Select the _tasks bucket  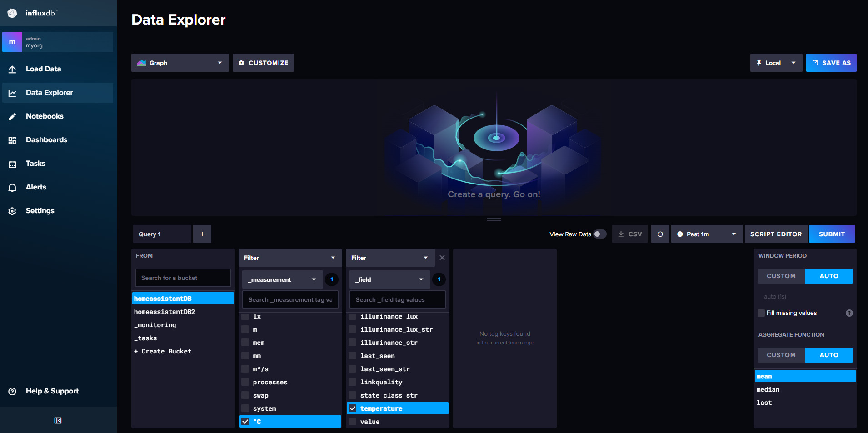pos(183,338)
